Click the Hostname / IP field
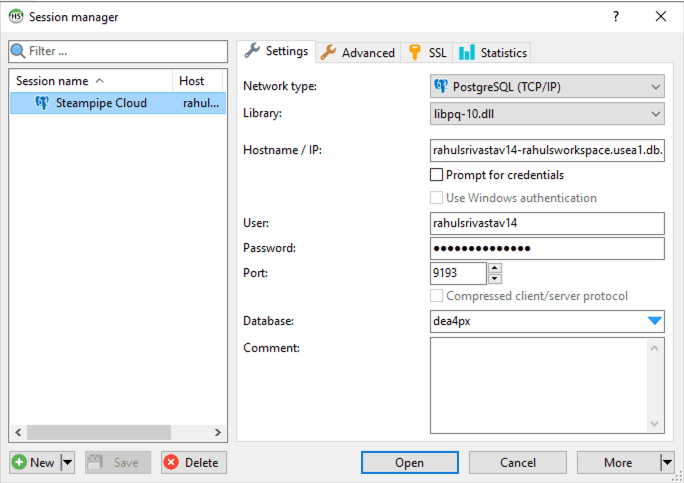The width and height of the screenshot is (684, 483). pyautogui.click(x=547, y=150)
